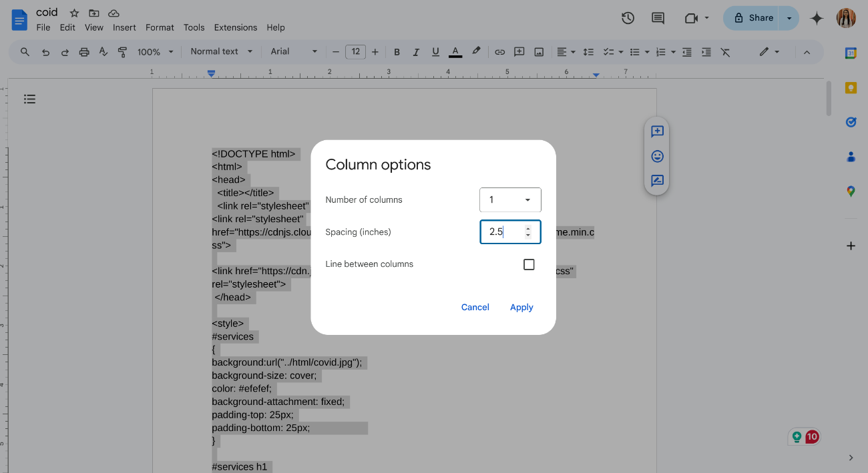868x473 pixels.
Task: Open the Format menu
Action: 160,27
